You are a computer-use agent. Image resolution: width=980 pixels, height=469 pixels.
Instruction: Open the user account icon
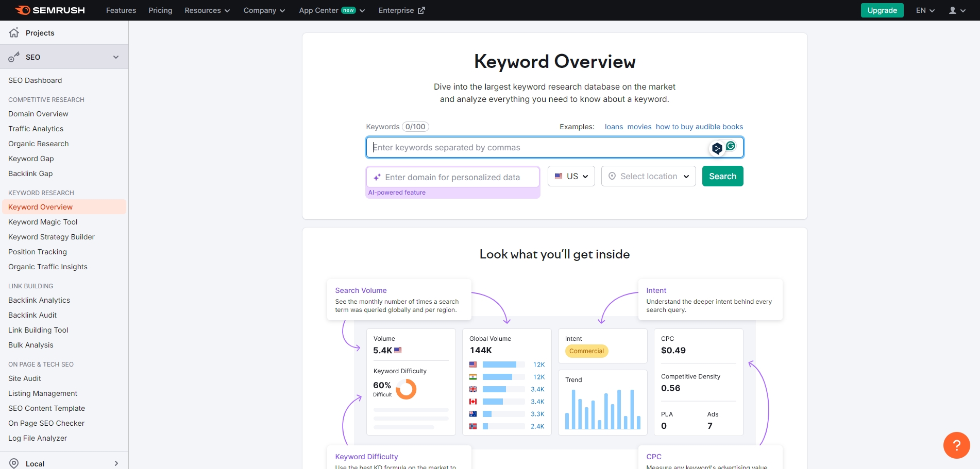pos(953,10)
